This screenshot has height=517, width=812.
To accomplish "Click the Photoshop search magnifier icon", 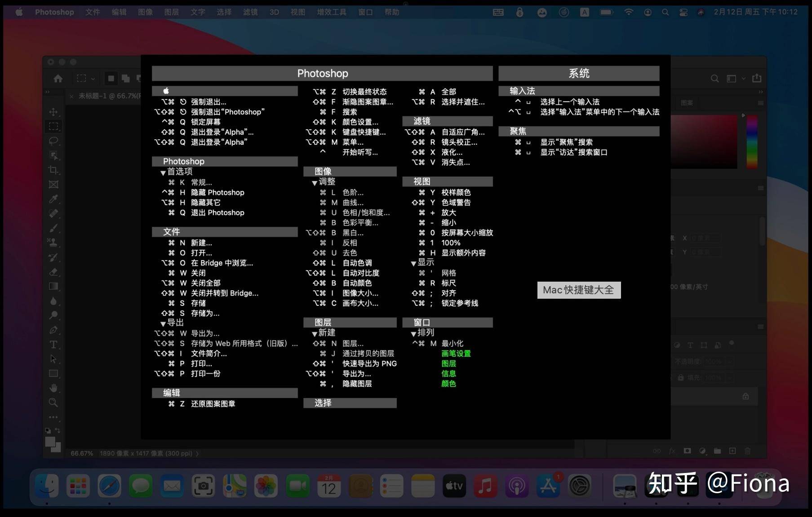I will tap(714, 79).
